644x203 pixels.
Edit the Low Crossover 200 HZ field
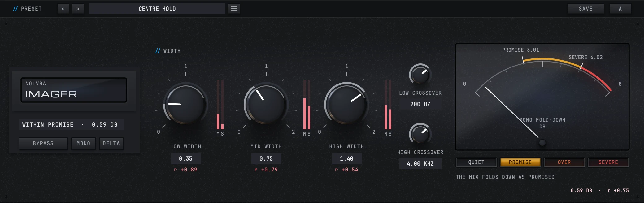click(420, 104)
